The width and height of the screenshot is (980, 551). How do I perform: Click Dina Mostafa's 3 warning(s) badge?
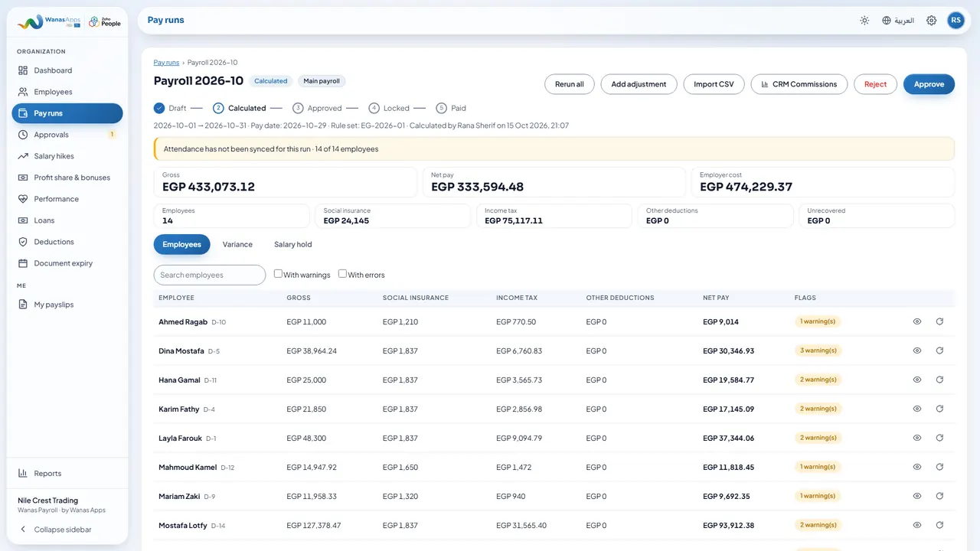[818, 350]
